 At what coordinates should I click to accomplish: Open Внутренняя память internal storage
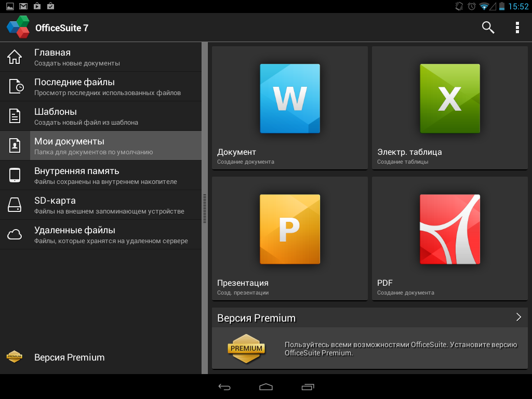click(101, 176)
